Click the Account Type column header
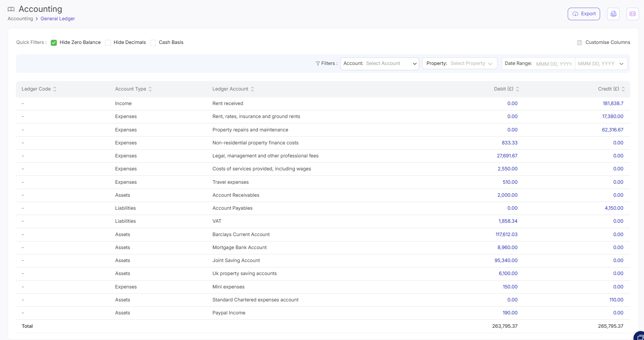 pyautogui.click(x=130, y=89)
